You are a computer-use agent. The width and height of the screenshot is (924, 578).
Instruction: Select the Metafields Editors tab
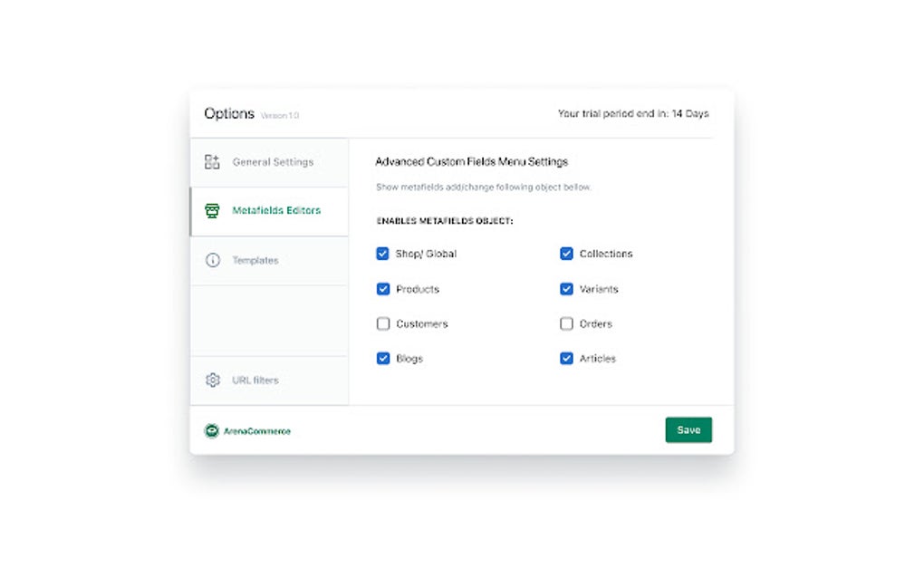(276, 211)
